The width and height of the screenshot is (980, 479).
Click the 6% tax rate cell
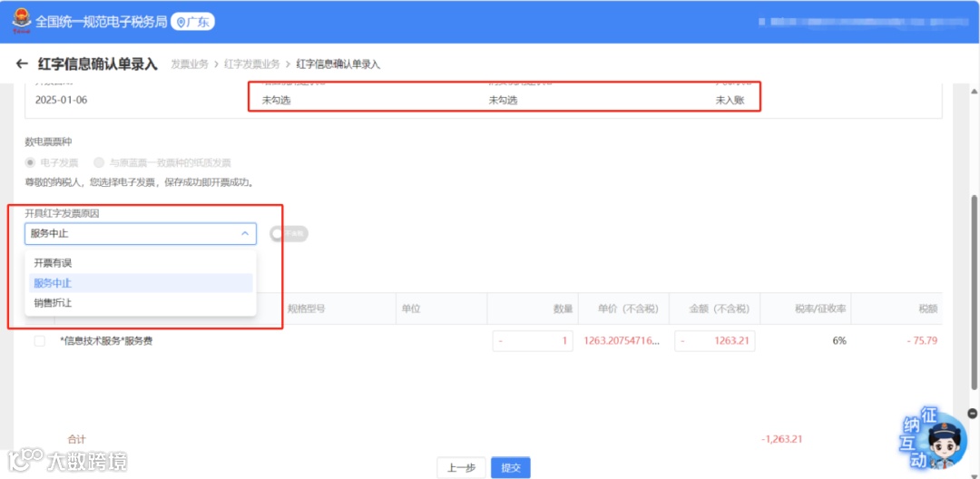click(838, 341)
